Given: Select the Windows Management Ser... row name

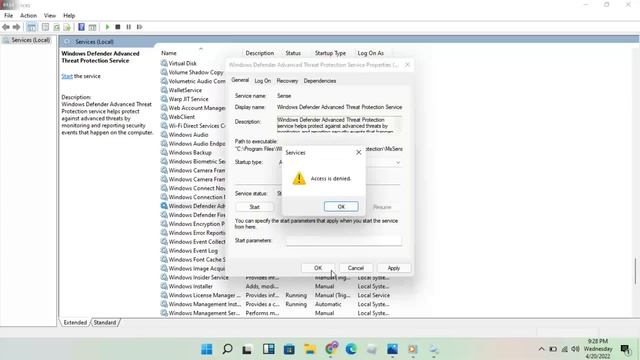Looking at the screenshot, I should 204,313.
